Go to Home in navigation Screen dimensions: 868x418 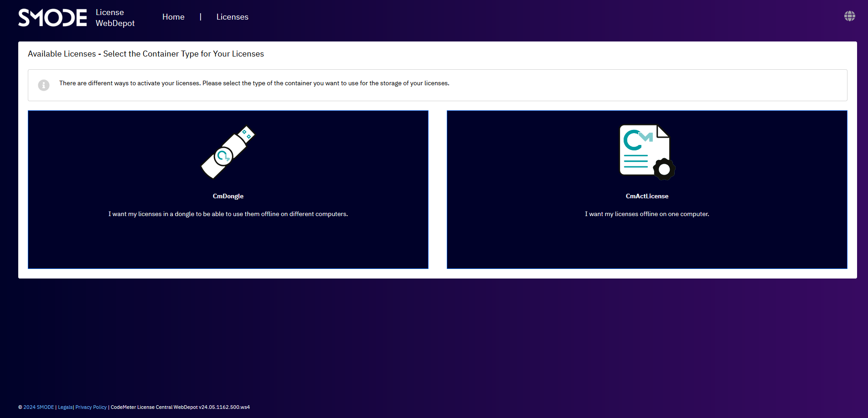click(x=173, y=17)
